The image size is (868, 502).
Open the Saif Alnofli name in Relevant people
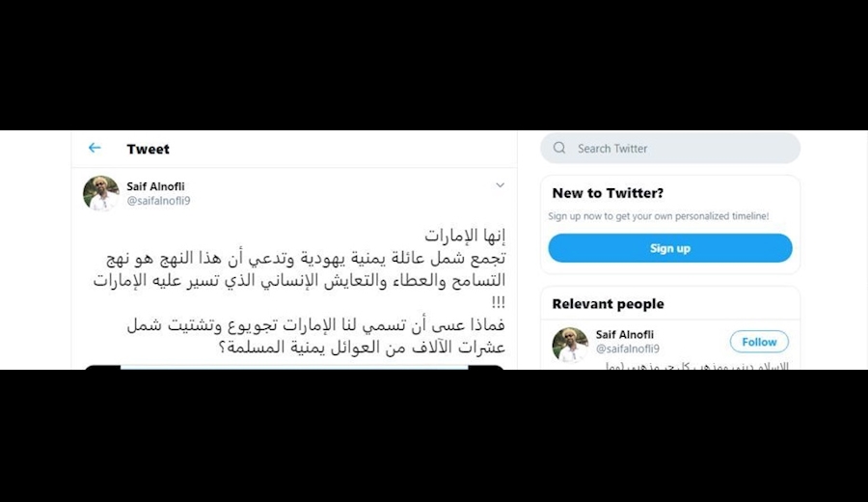pyautogui.click(x=624, y=335)
